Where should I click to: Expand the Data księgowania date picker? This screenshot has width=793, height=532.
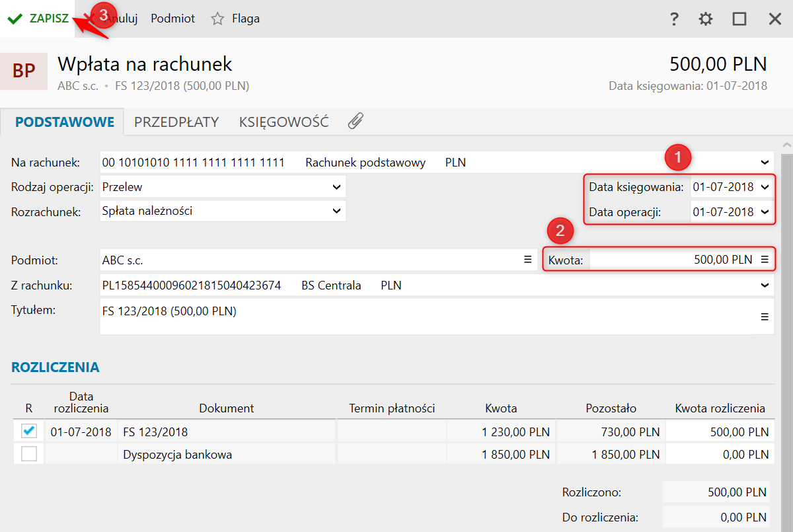[765, 187]
